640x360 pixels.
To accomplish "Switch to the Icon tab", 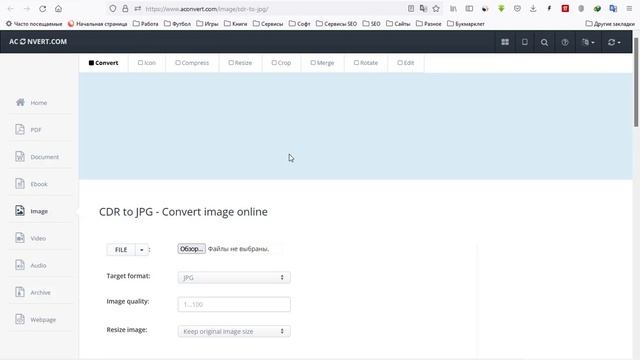I will (x=147, y=63).
